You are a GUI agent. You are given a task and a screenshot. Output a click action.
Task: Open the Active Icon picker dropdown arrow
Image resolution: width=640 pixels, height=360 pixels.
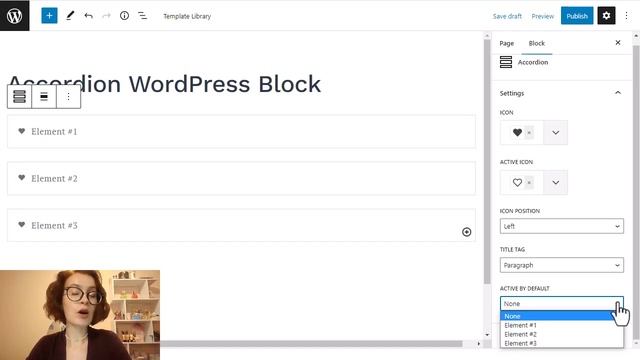[556, 182]
